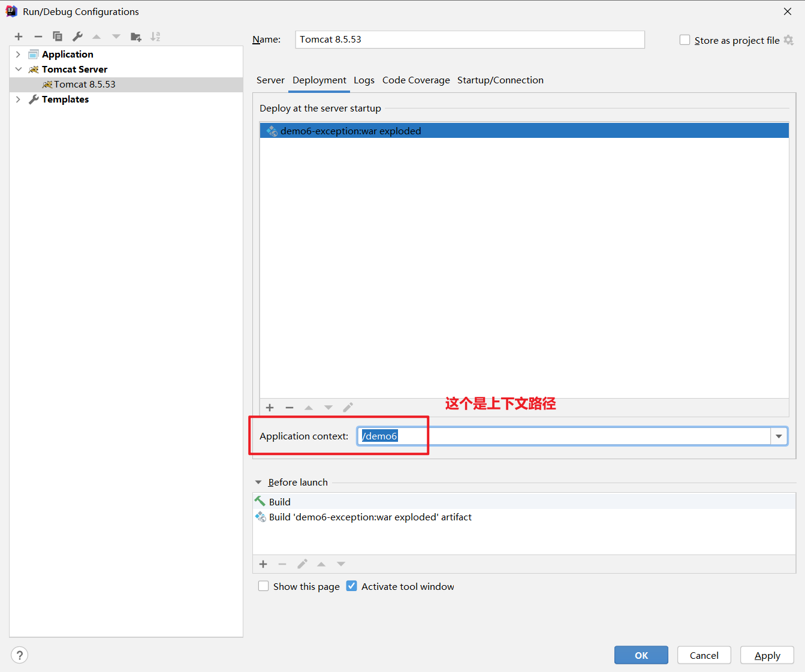Move configuration up in left toolbar

pos(97,37)
